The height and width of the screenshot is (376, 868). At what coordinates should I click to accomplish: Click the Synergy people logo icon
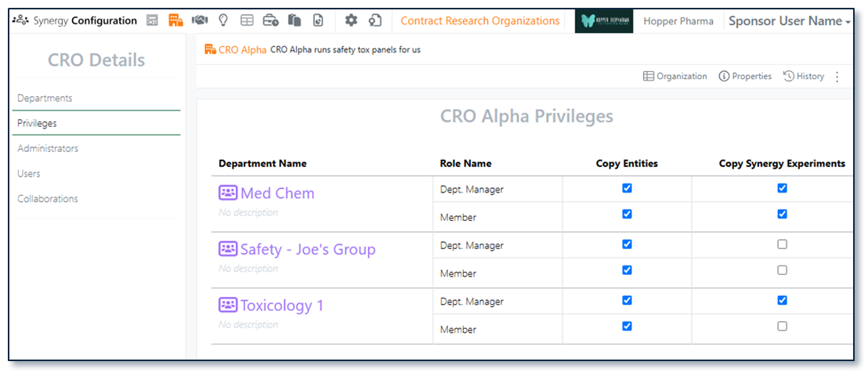[21, 21]
